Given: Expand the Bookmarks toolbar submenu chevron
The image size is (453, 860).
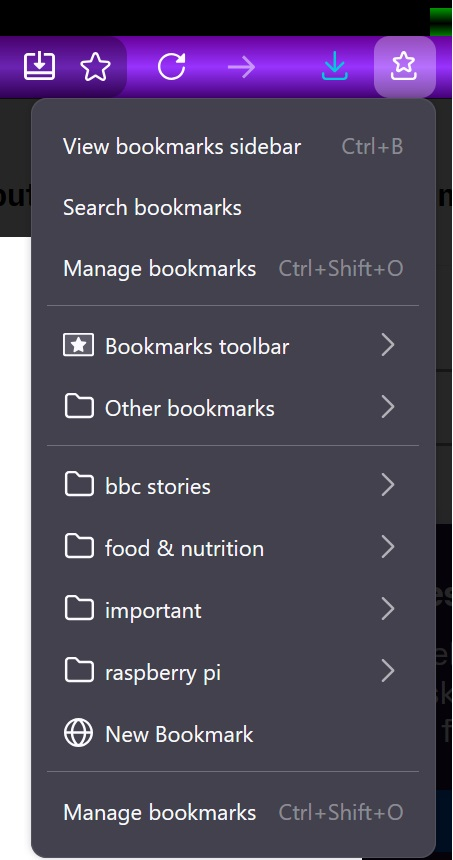Looking at the screenshot, I should click(388, 346).
